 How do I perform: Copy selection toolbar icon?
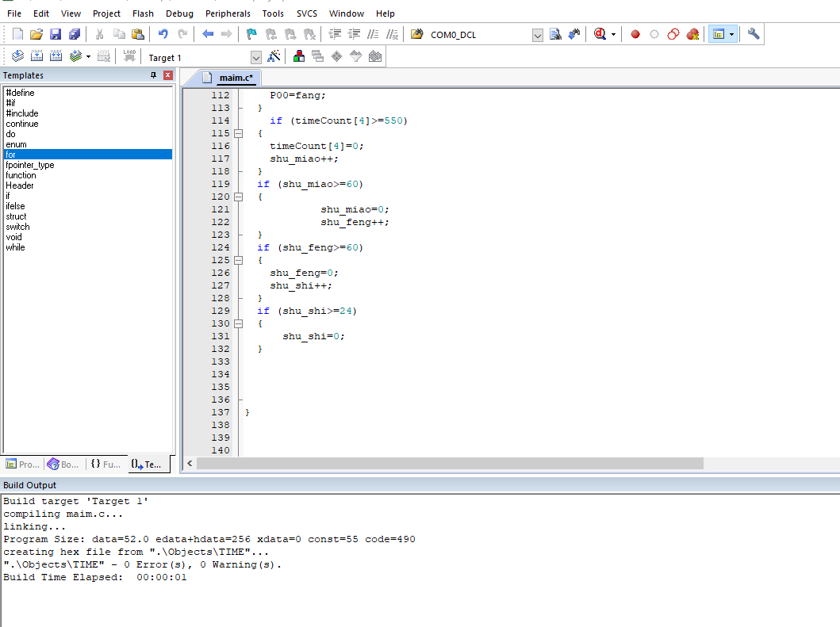pyautogui.click(x=119, y=34)
